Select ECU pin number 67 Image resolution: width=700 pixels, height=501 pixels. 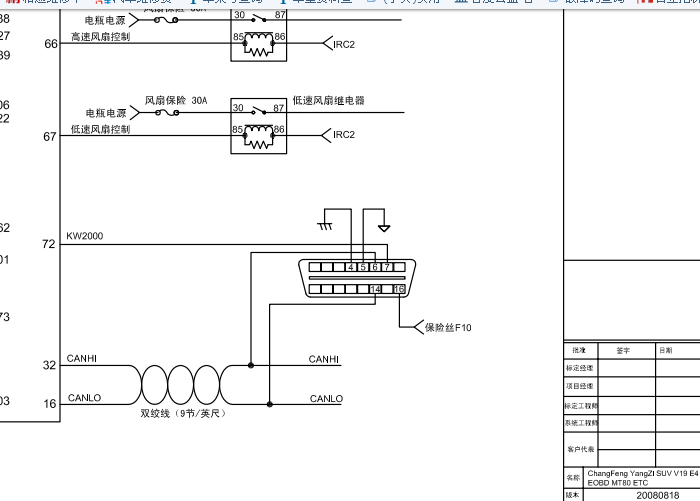pyautogui.click(x=50, y=136)
